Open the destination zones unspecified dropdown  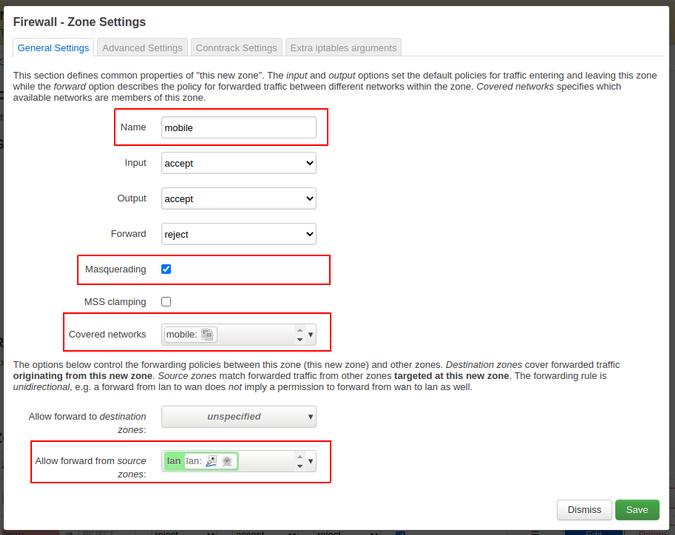(239, 416)
